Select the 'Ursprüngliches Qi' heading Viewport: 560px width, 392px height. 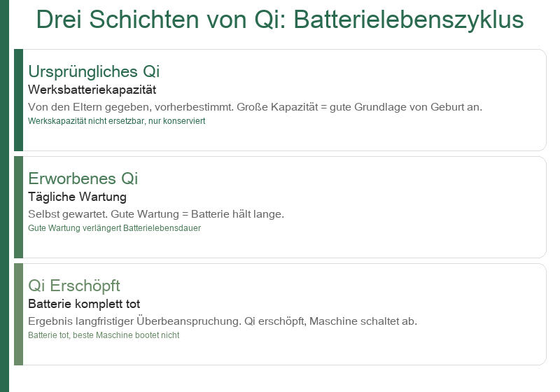(94, 71)
